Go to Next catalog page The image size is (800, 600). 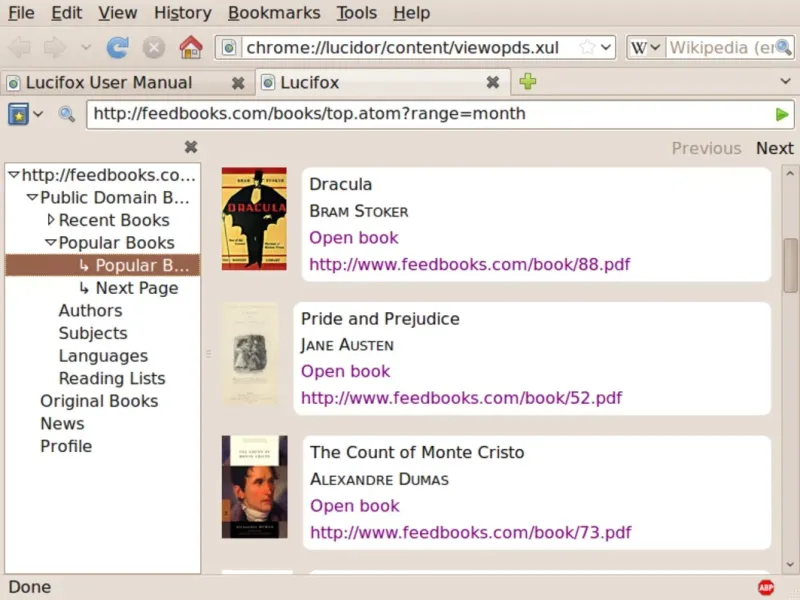tap(774, 148)
